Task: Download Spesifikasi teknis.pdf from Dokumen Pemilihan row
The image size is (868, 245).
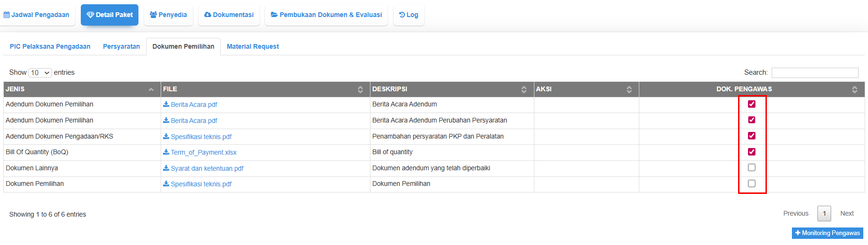Action: coord(201,184)
